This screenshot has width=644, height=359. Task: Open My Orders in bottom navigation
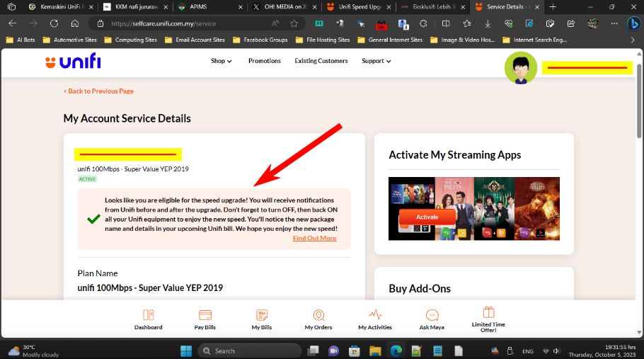[x=318, y=319]
